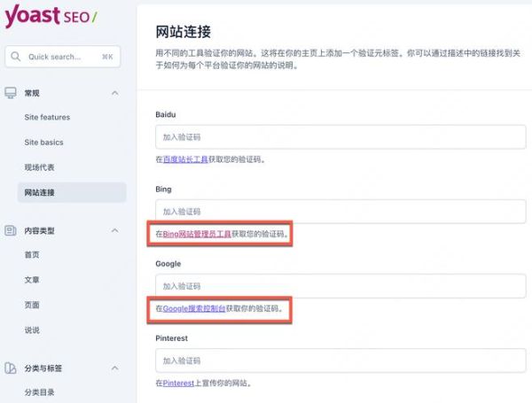The image size is (532, 403).
Task: Focus the Baidu verification code field
Action: pyautogui.click(x=340, y=137)
